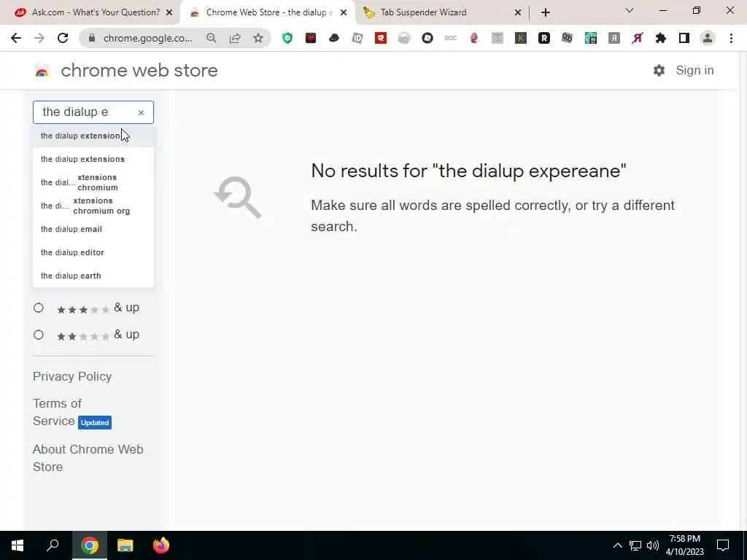Open the Chrome profile avatar

708,38
